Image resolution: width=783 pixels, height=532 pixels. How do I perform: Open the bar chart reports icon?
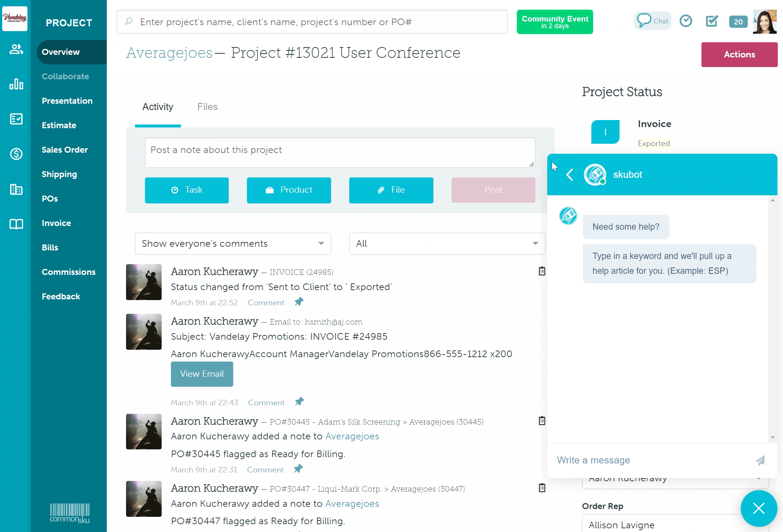[x=16, y=84]
